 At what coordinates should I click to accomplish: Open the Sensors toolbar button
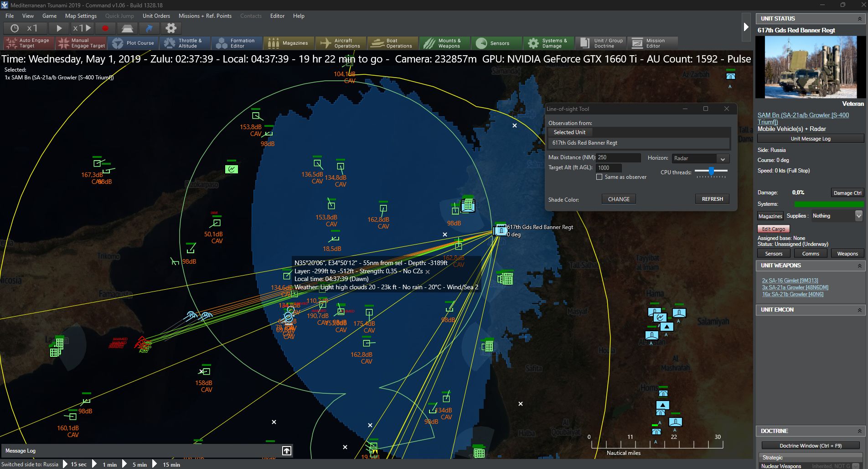coord(496,43)
